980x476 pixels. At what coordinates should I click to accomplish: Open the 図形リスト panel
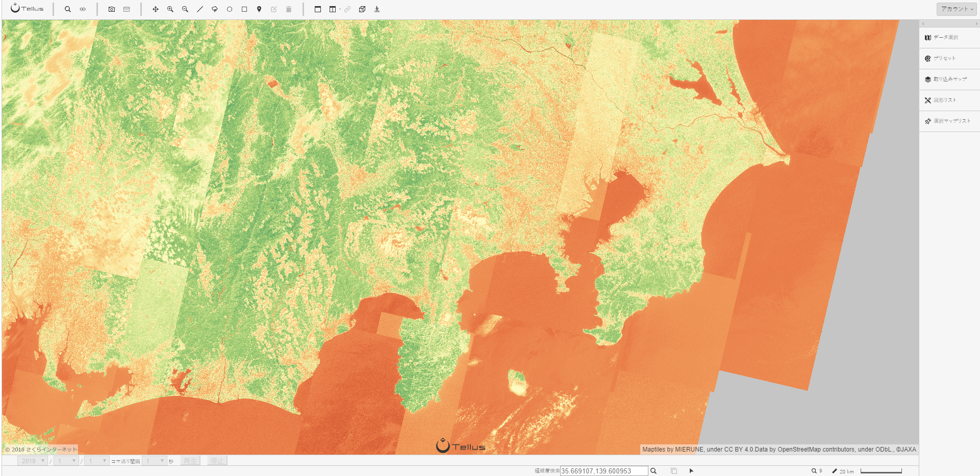(x=949, y=100)
